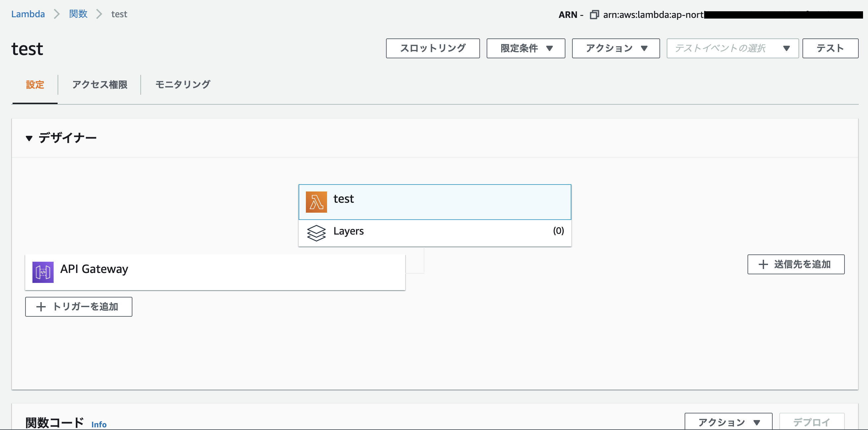Switch to the アクセス権限 tab

click(99, 85)
